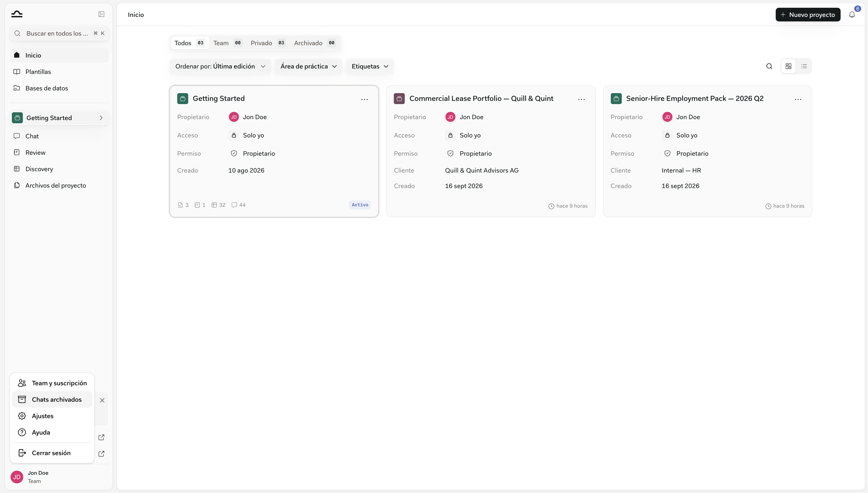Collapse the sidebar with the panel icon
The image size is (868, 493).
[x=101, y=14]
